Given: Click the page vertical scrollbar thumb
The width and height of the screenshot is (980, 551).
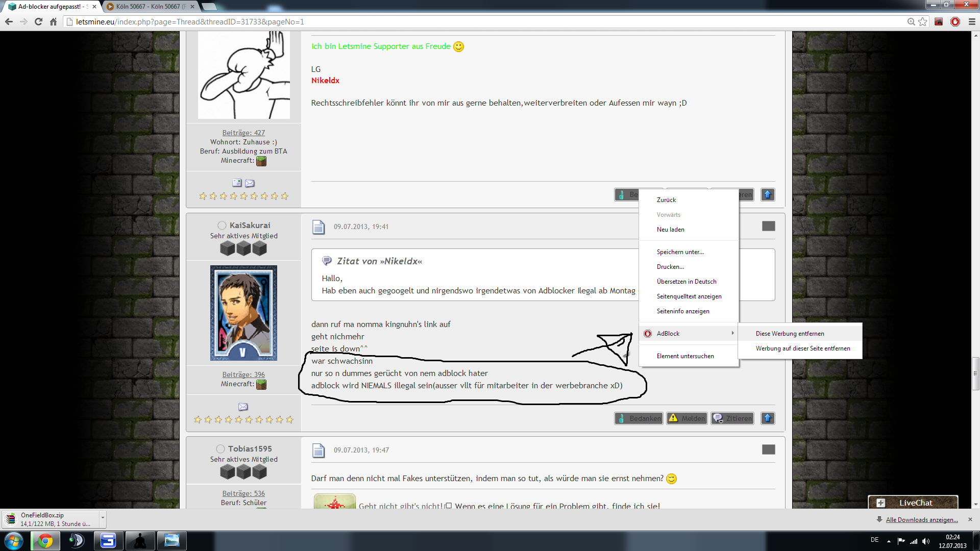Looking at the screenshot, I should click(x=975, y=373).
